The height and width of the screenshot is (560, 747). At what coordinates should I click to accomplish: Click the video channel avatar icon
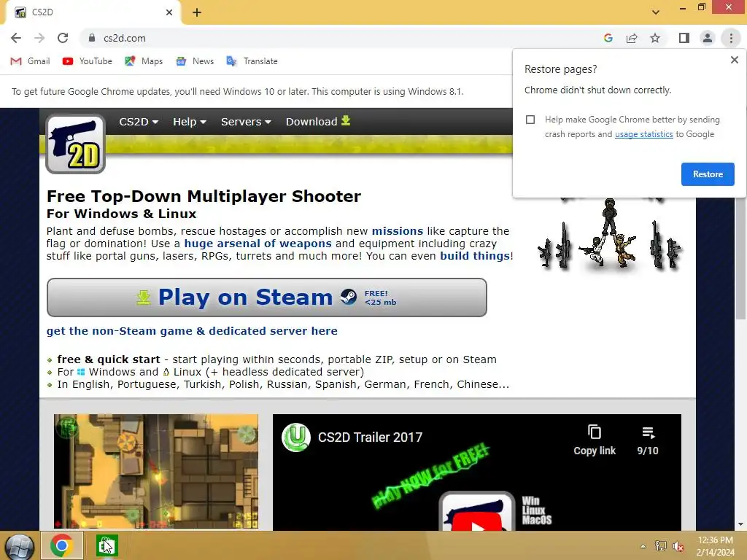[x=296, y=437]
